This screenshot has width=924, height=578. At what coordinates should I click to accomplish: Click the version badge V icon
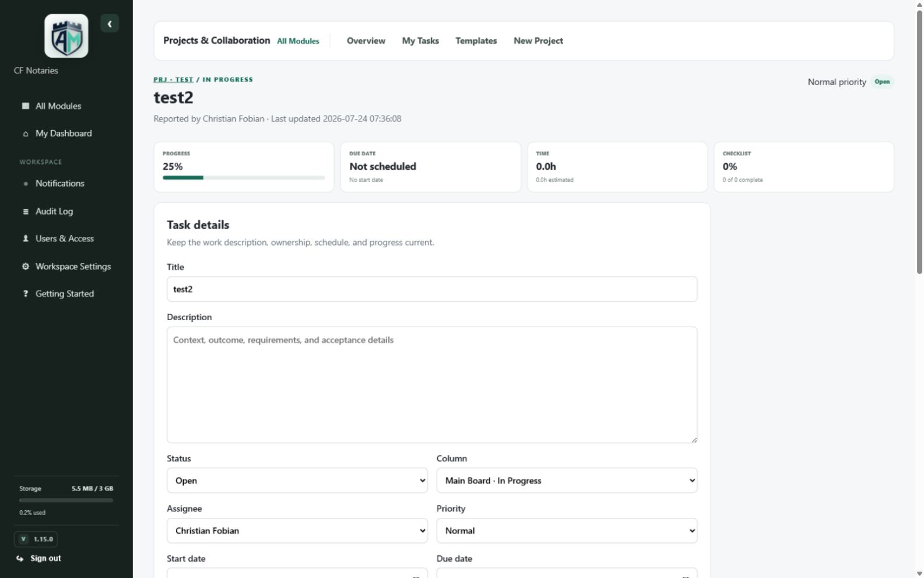[23, 540]
